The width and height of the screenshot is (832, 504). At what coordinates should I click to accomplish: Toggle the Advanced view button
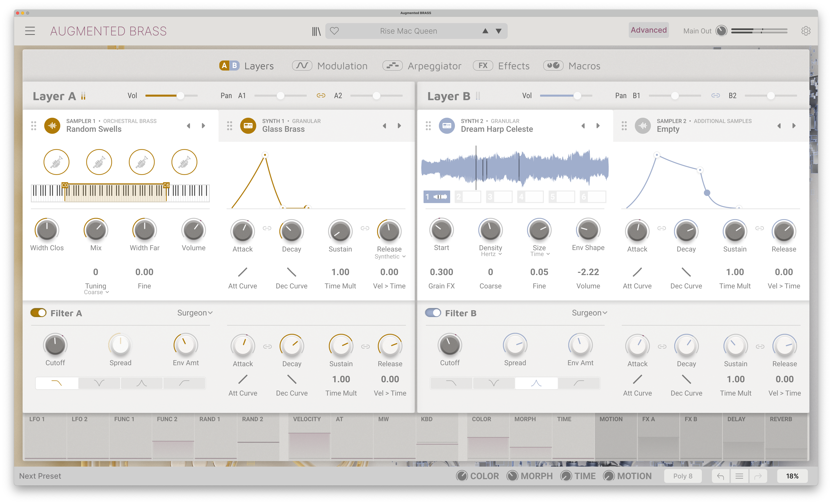pyautogui.click(x=648, y=30)
